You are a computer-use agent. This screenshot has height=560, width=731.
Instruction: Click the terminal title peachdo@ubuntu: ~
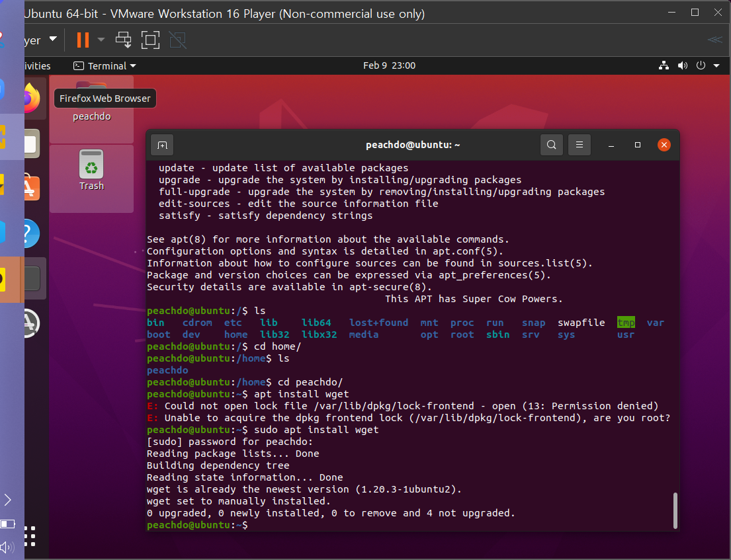pyautogui.click(x=413, y=145)
